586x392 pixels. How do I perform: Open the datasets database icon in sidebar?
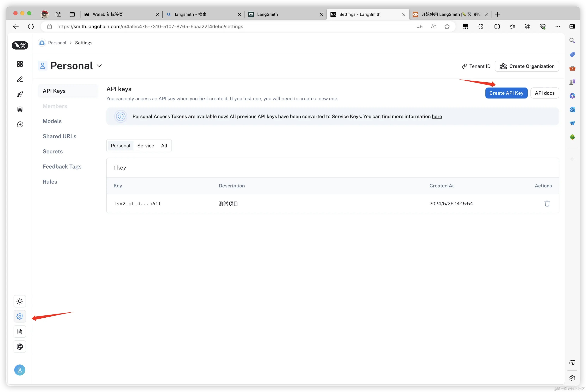pyautogui.click(x=20, y=109)
